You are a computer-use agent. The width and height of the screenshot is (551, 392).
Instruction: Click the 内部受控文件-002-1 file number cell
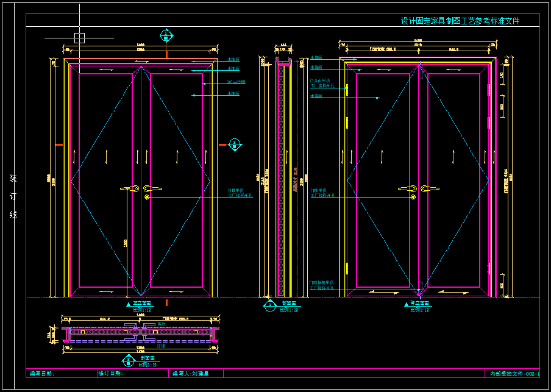pos(514,373)
